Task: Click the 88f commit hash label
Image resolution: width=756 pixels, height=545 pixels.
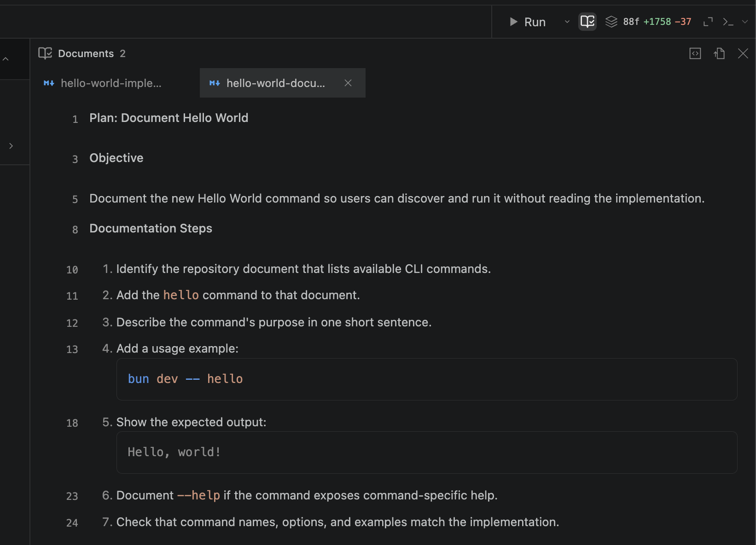Action: click(631, 22)
